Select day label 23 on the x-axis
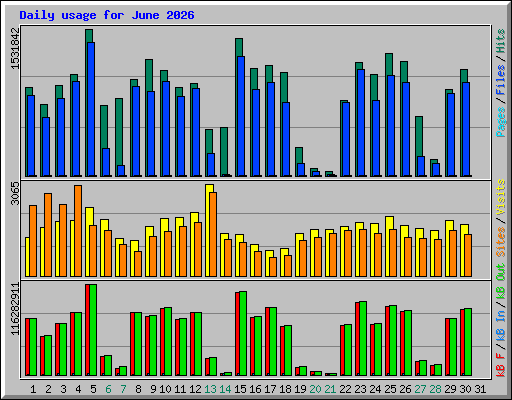The height and width of the screenshot is (400, 512). (360, 389)
